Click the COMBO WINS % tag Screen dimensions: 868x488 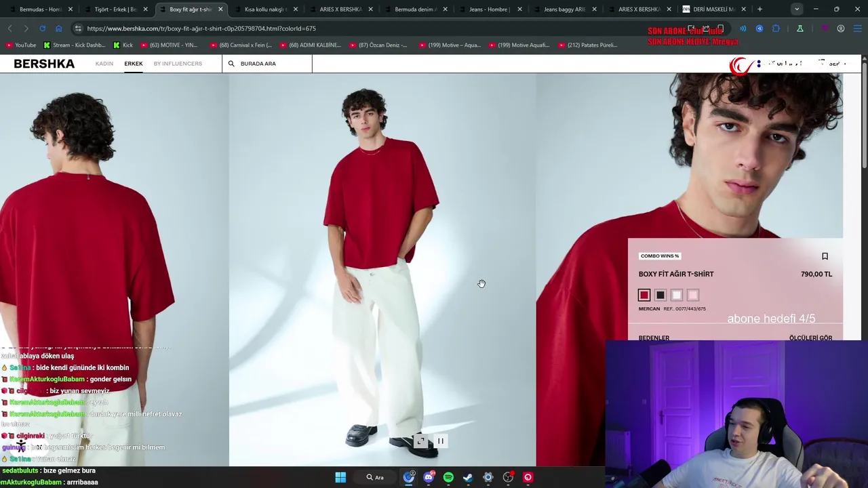(660, 256)
